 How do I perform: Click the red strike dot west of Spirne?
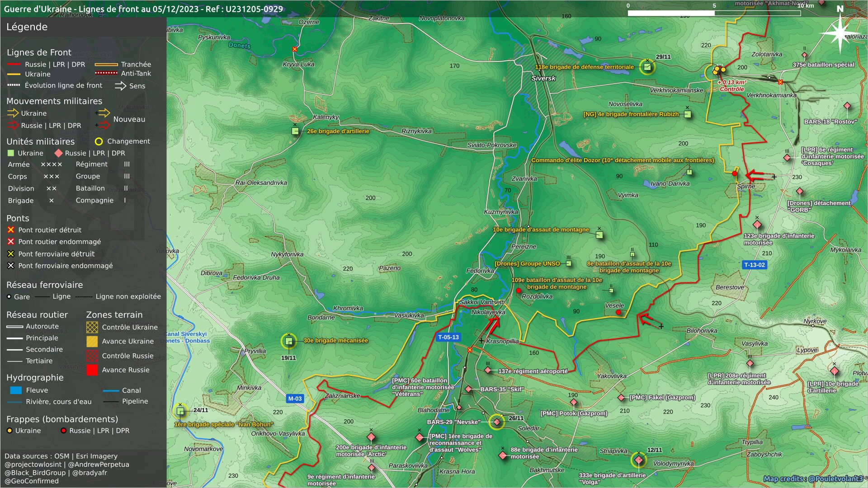735,174
